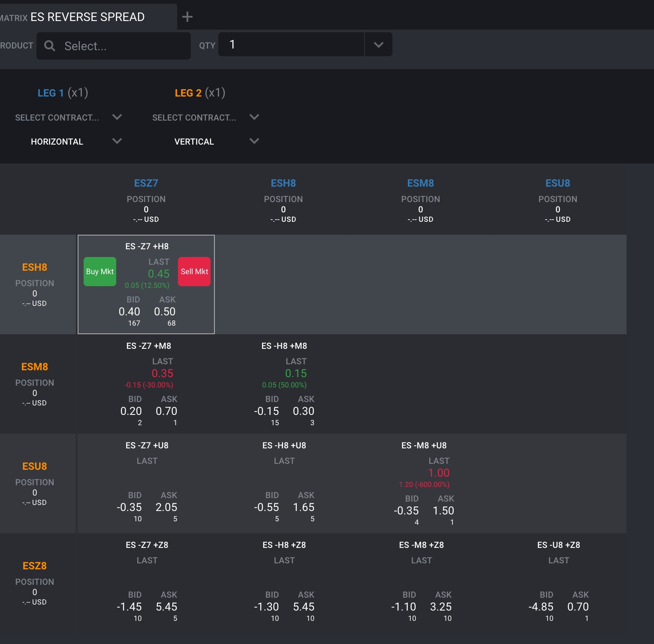Click the Buy Mkt button
The height and width of the screenshot is (644, 654).
(100, 272)
